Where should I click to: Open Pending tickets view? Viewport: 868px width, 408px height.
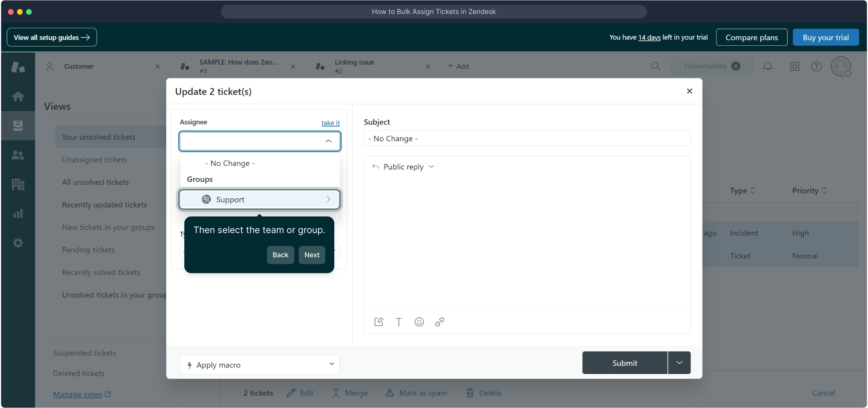pos(88,250)
